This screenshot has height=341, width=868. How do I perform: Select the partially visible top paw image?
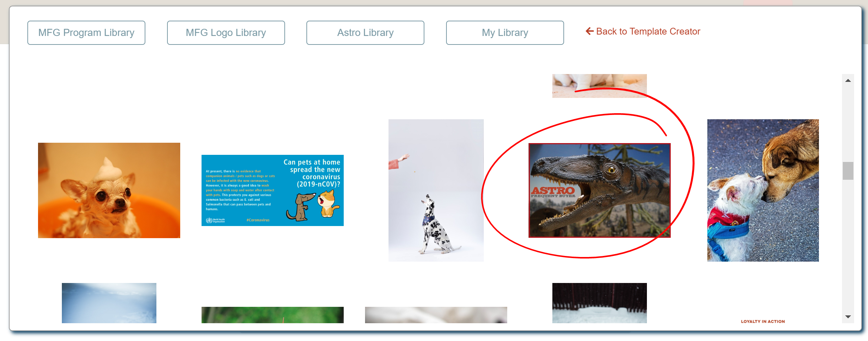click(600, 86)
